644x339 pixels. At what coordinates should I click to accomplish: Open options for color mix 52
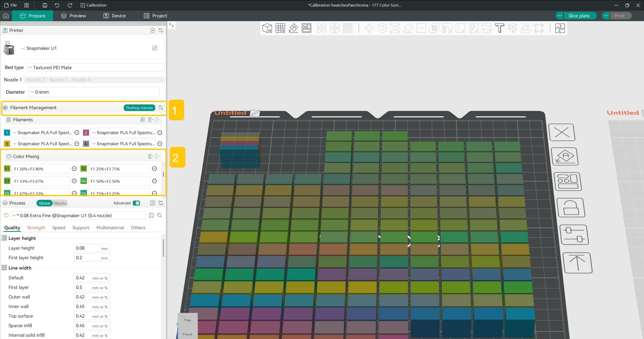(x=154, y=169)
